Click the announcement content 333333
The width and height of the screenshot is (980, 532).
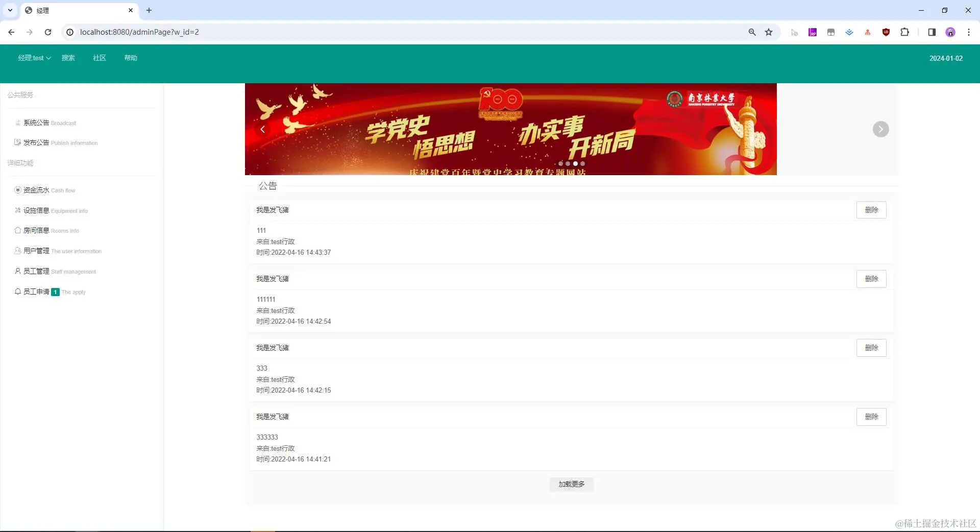pyautogui.click(x=267, y=438)
